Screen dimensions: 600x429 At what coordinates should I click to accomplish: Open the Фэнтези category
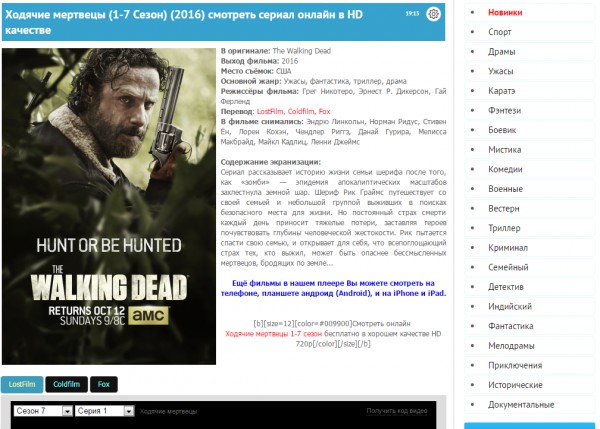coord(504,110)
